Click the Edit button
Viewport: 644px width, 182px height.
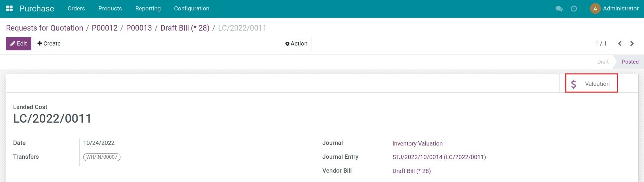click(x=18, y=43)
